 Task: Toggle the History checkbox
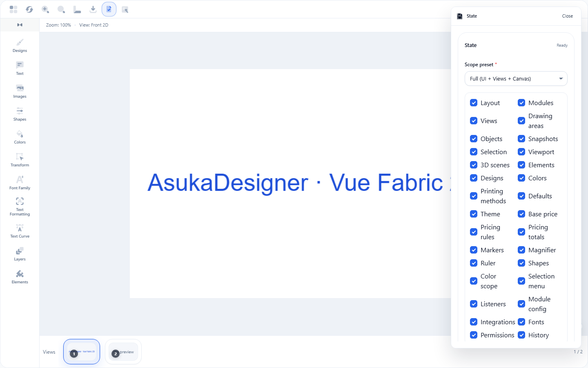[521, 335]
